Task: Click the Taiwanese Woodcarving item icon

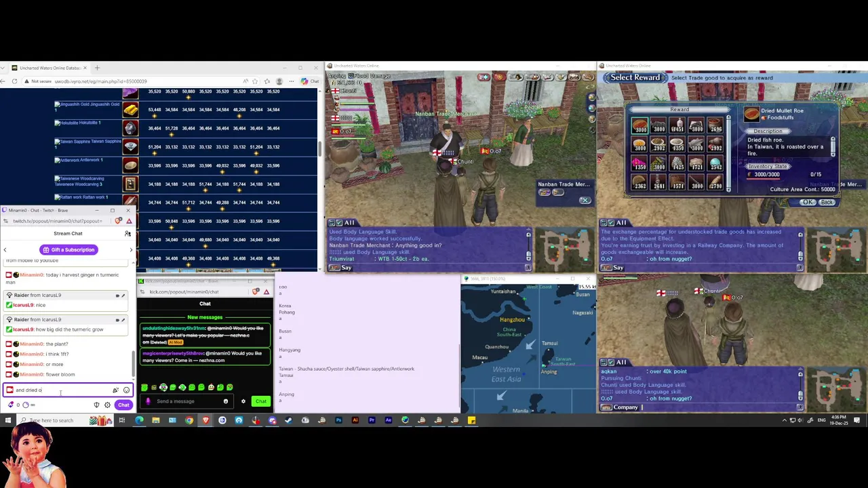Action: click(130, 184)
